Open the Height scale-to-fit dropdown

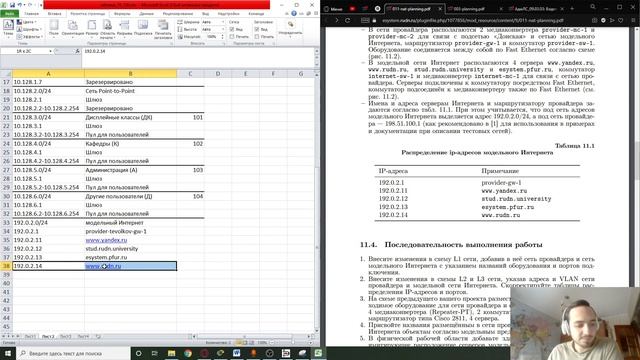tap(222, 29)
